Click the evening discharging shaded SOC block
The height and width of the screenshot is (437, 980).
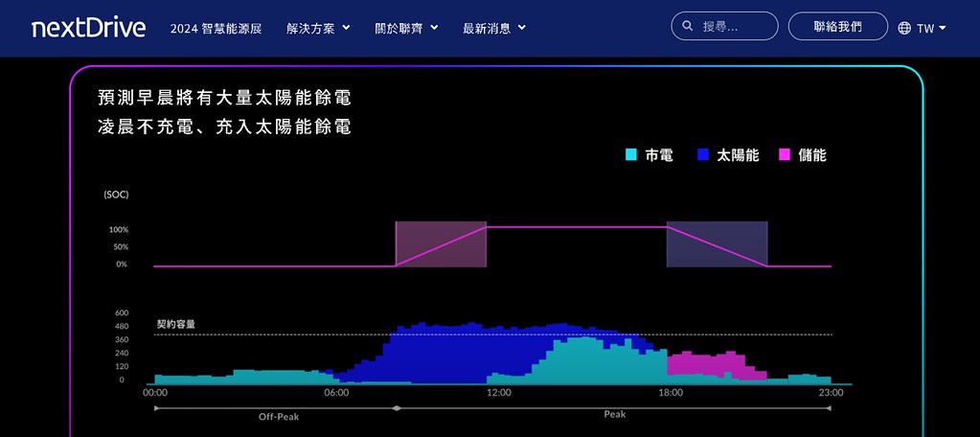click(x=717, y=243)
